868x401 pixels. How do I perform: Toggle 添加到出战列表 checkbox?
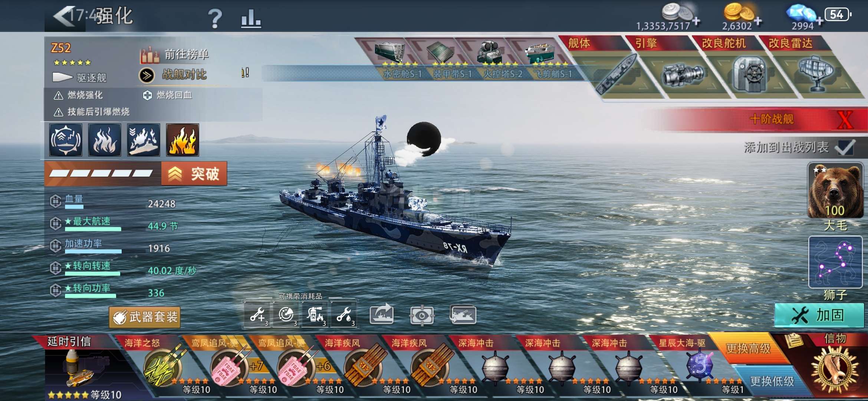pos(845,148)
